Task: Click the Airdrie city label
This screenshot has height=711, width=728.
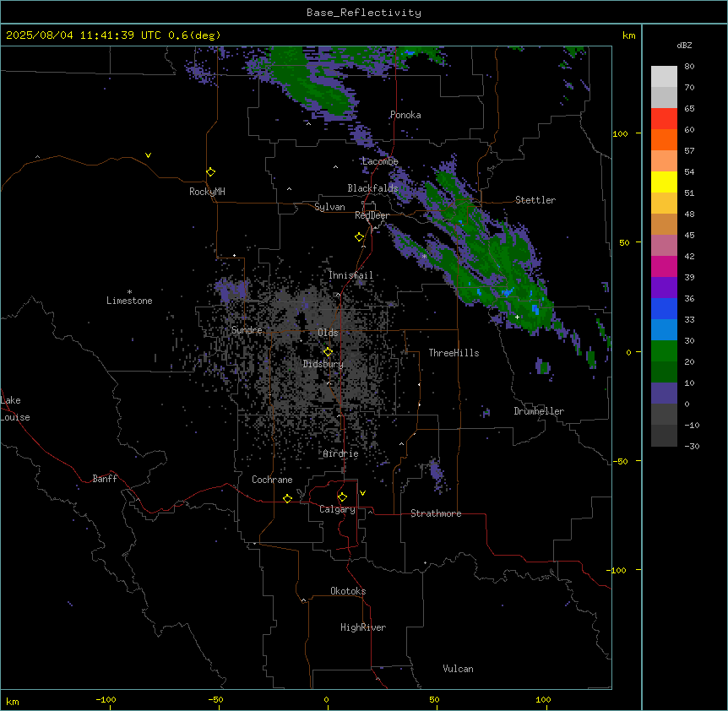Action: pos(341,453)
